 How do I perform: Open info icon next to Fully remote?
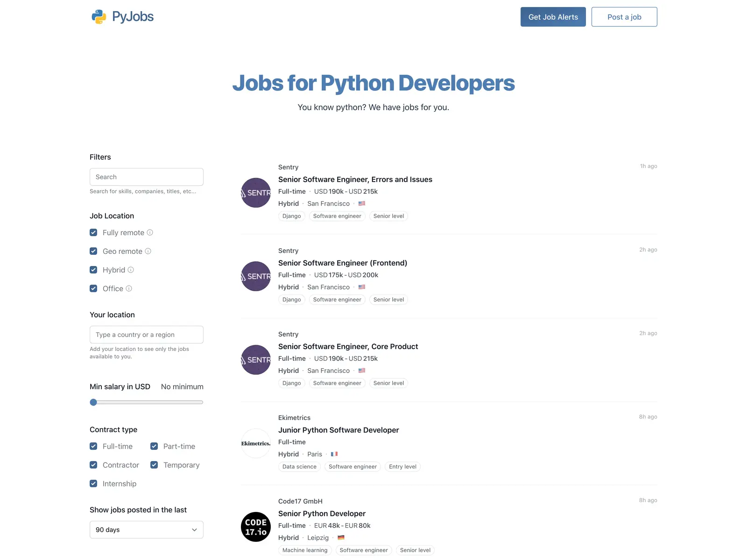coord(150,232)
